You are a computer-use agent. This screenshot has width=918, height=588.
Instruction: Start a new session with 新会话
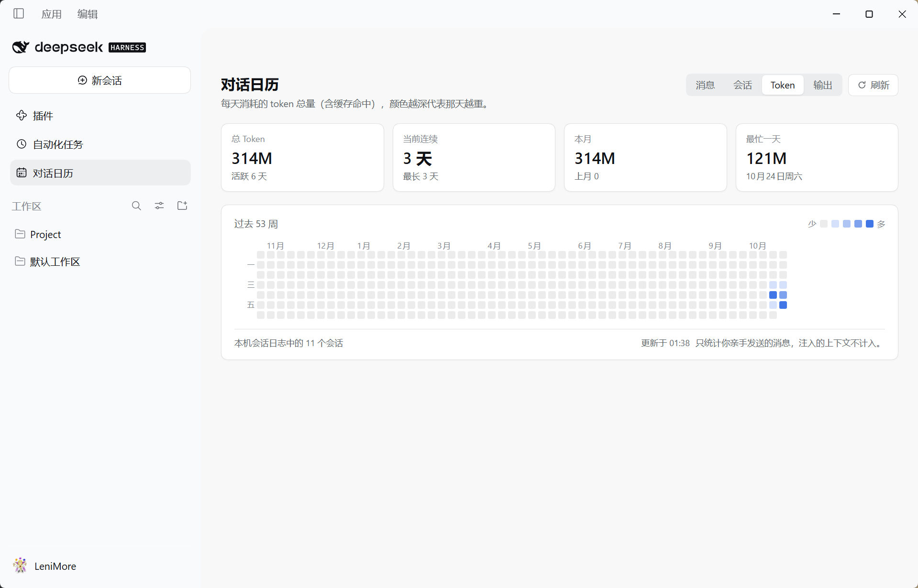tap(100, 80)
